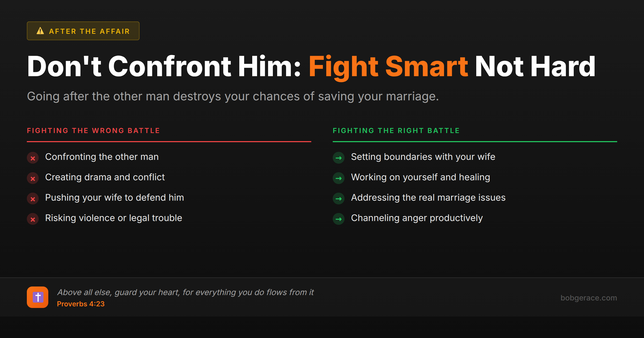Click green arrow beside Setting boundaries
This screenshot has height=338, width=644.
point(339,158)
